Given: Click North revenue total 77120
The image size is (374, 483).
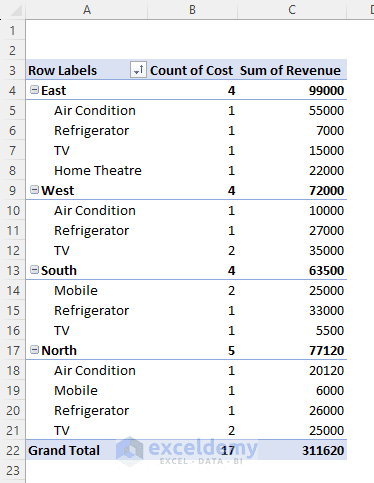Looking at the screenshot, I should point(326,350).
